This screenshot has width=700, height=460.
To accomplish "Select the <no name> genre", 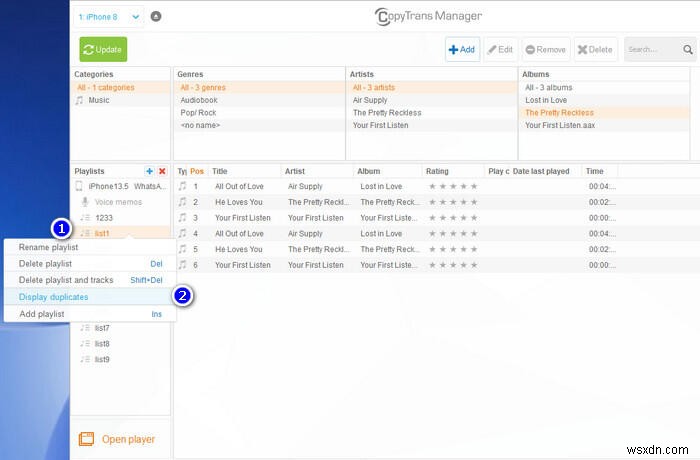I will click(x=259, y=125).
